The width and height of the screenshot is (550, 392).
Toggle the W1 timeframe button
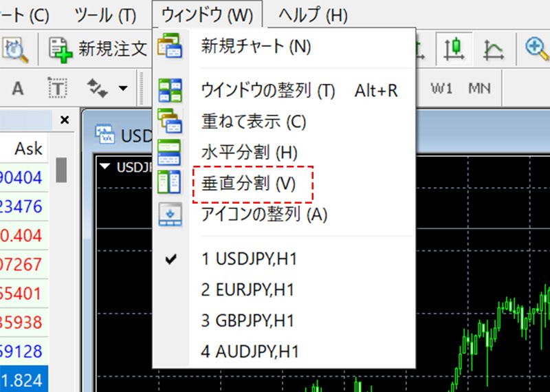[441, 88]
